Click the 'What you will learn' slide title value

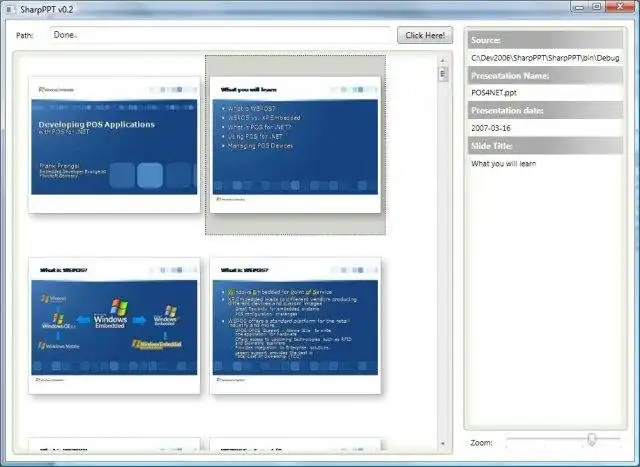(x=504, y=164)
